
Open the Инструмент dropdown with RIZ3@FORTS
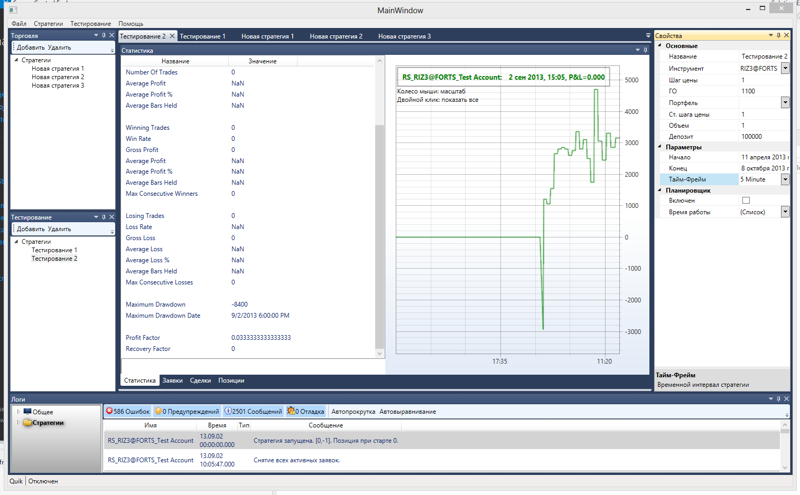click(785, 68)
